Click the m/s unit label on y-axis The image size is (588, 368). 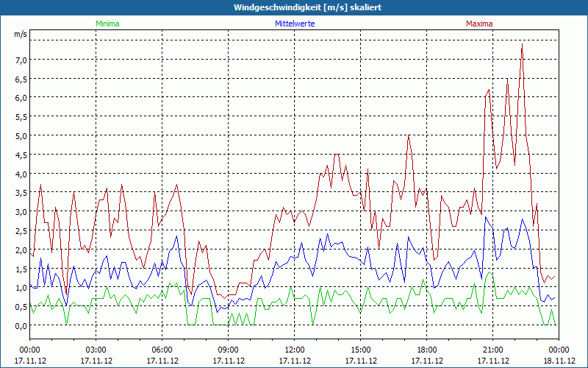point(21,34)
